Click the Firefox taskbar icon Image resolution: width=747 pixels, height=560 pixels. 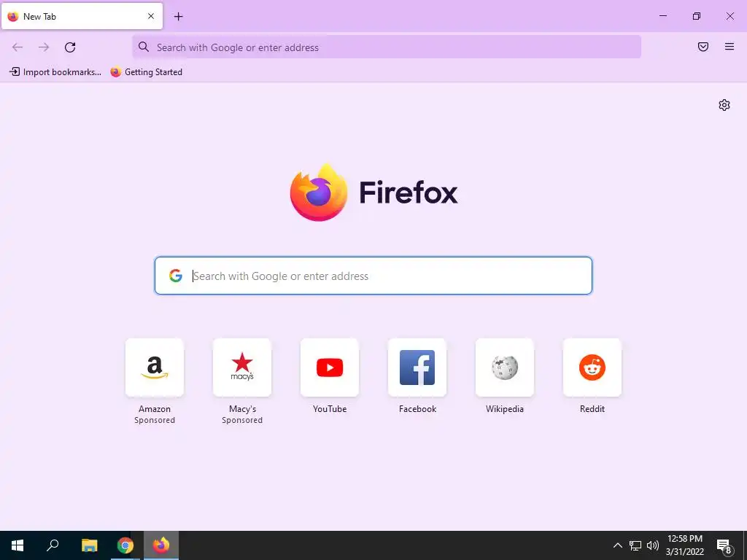[161, 545]
